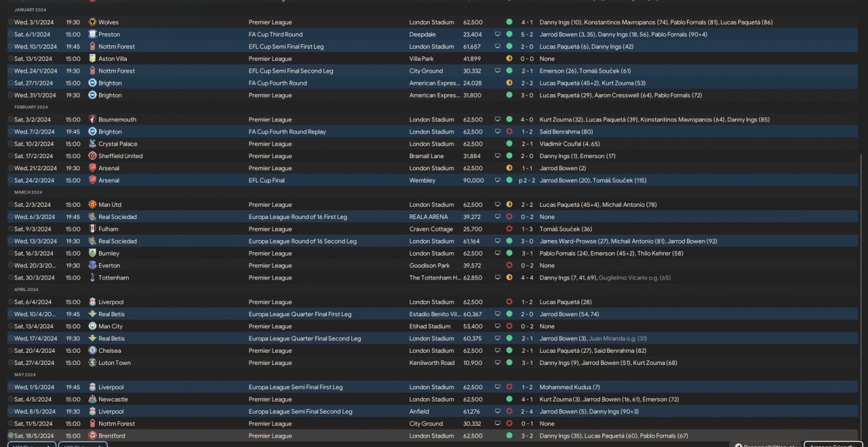Click the TV icon on the Man City row
868x447 pixels.
point(498,327)
